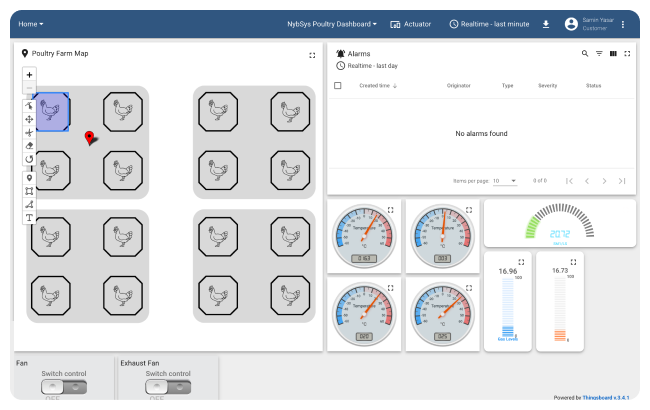Open the Alarms filter icon
Image resolution: width=650 pixels, height=410 pixels.
click(599, 53)
